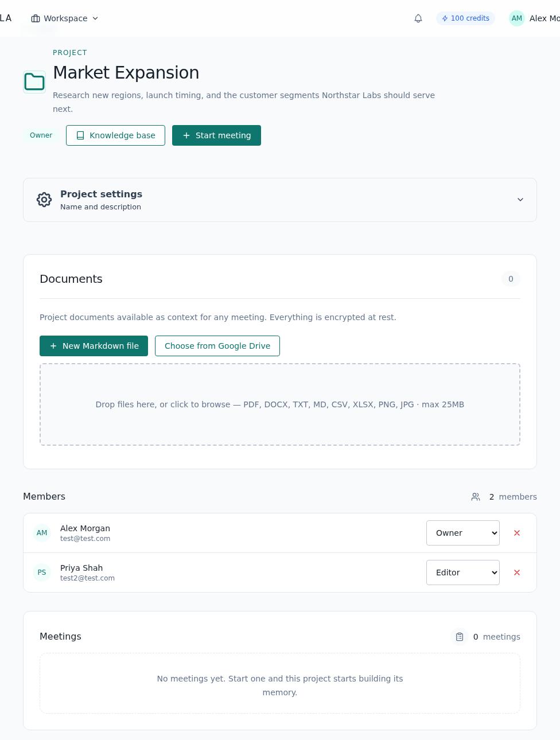
Task: Click the Project settings title
Action: 101,194
